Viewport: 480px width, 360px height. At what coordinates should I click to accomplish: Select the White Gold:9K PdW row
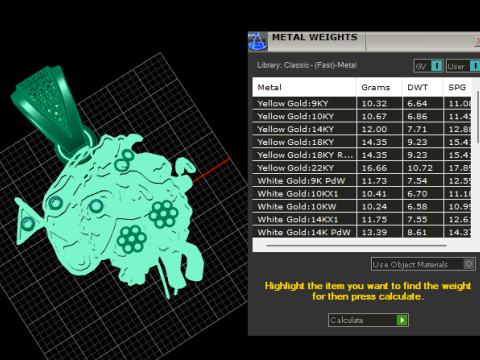click(362, 181)
